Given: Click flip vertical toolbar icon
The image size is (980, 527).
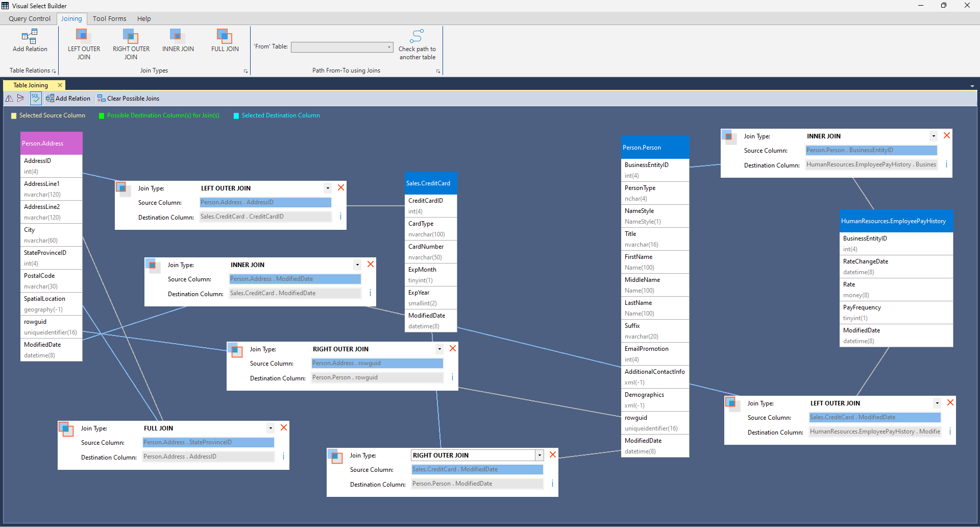Looking at the screenshot, I should 20,98.
